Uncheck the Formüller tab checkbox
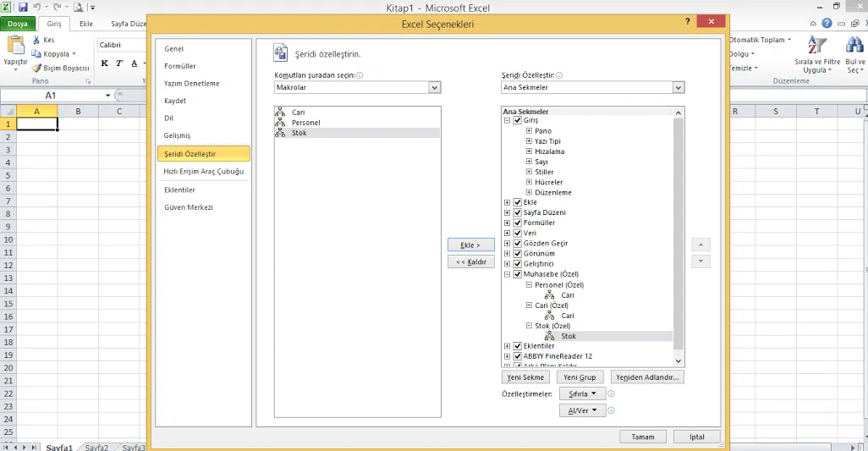Screen dimensions: 868x451 click(x=518, y=223)
